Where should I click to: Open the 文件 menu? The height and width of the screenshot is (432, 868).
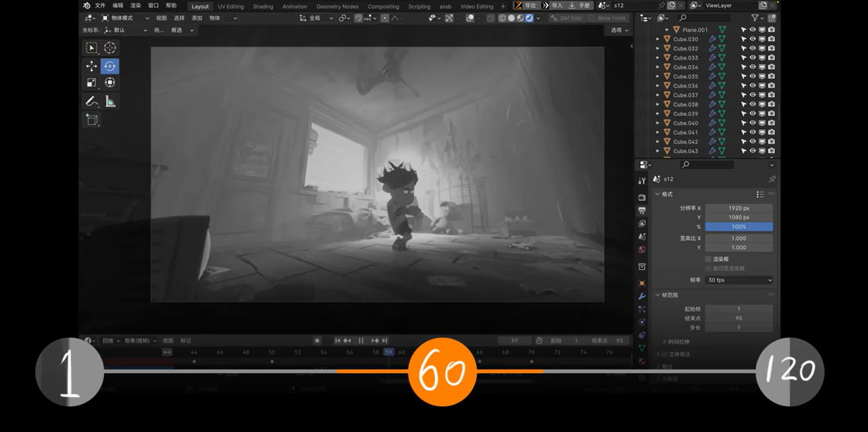100,6
